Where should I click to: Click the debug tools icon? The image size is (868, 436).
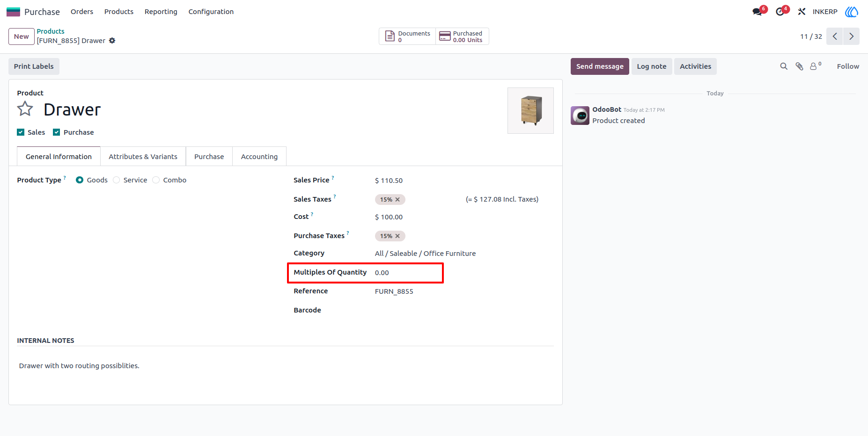coord(802,12)
